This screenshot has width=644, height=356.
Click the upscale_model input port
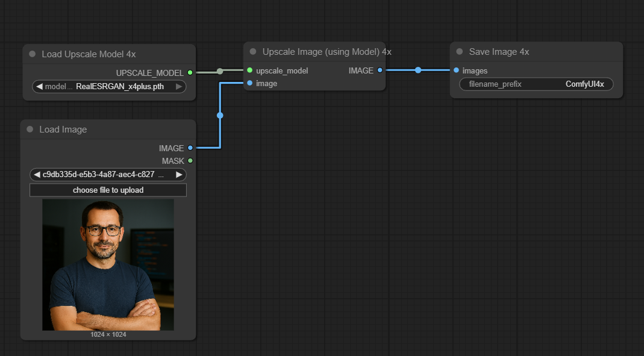(x=249, y=70)
